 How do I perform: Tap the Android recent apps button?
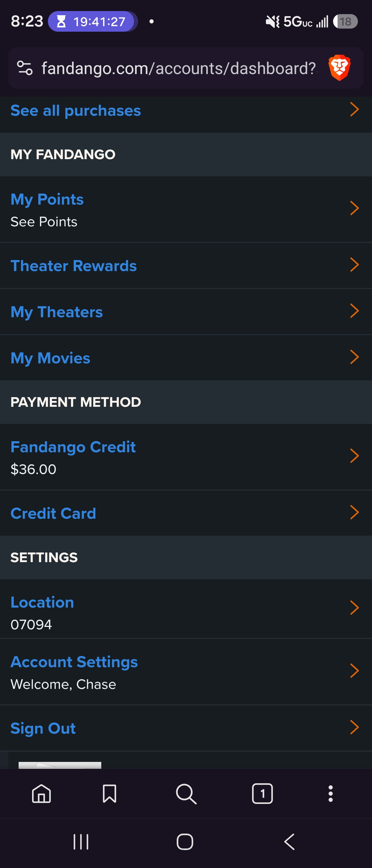tap(81, 842)
